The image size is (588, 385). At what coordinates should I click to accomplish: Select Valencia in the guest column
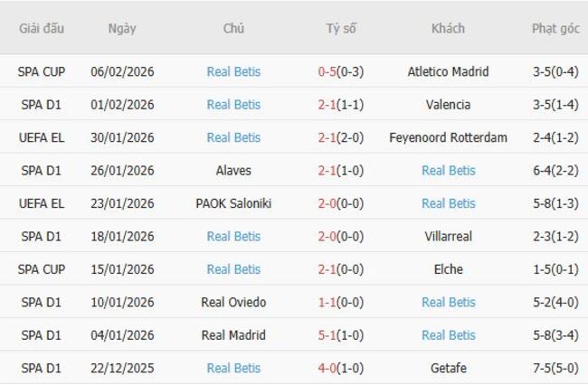tap(448, 105)
